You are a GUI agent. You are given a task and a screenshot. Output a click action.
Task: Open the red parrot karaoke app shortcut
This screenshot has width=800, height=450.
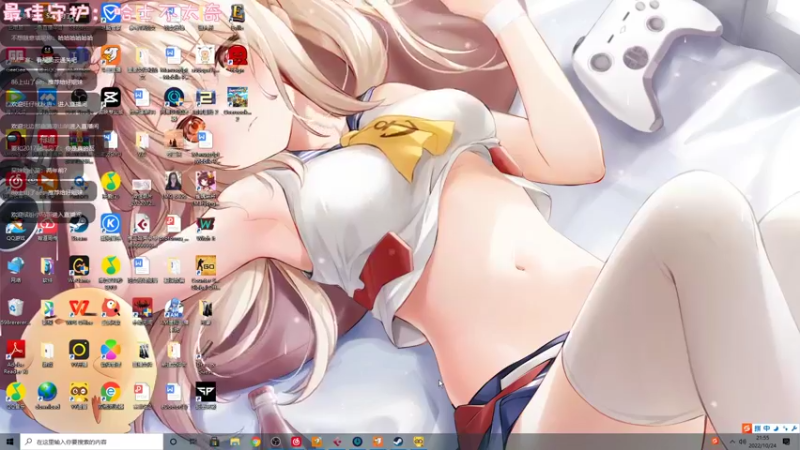[x=111, y=308]
